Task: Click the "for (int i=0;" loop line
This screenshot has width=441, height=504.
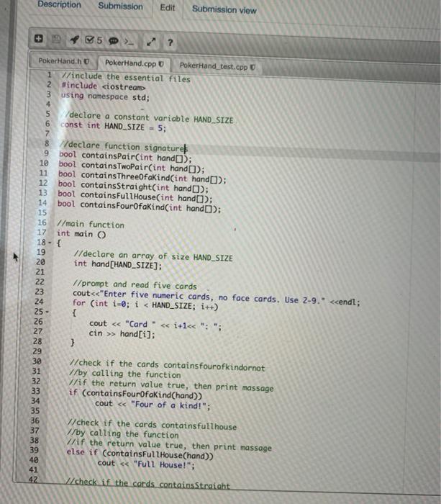Action: 145,305
